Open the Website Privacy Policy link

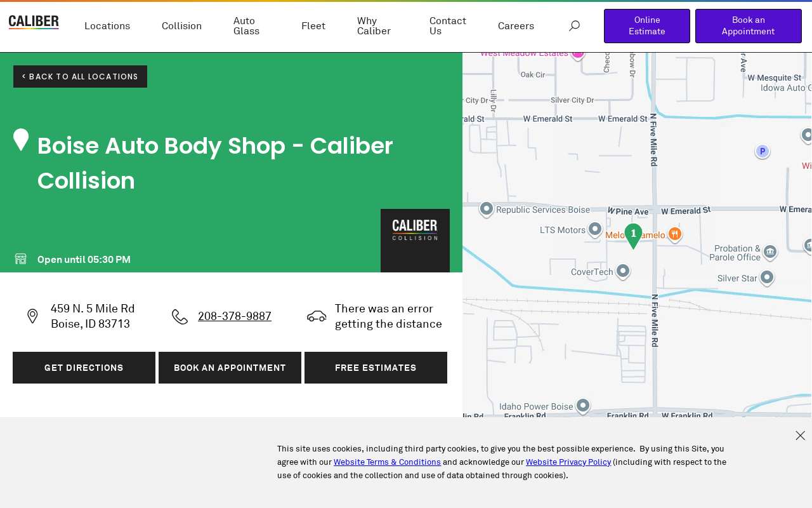point(568,462)
